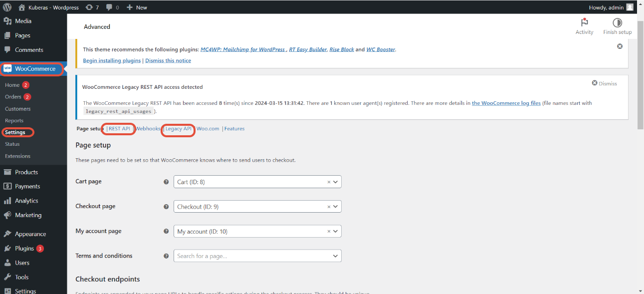
Task: Clear the Checkout (ID: 9) selection
Action: point(329,207)
